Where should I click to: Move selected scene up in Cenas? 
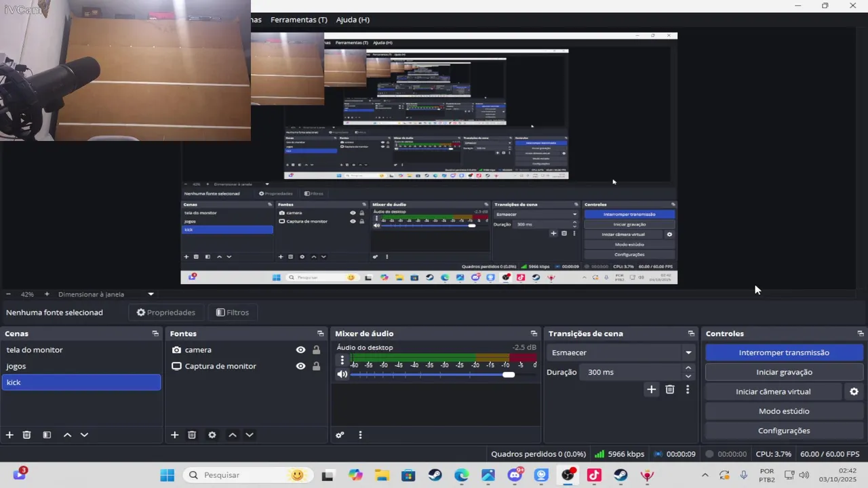[67, 435]
